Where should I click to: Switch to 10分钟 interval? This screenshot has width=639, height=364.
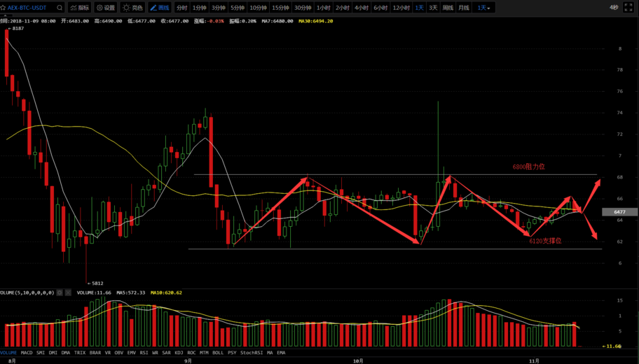[258, 7]
